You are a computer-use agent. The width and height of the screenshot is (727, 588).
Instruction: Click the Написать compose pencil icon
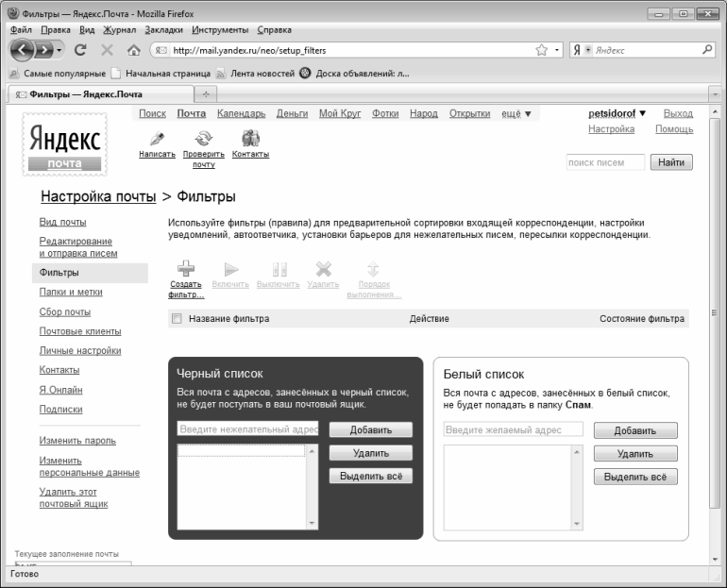click(157, 139)
